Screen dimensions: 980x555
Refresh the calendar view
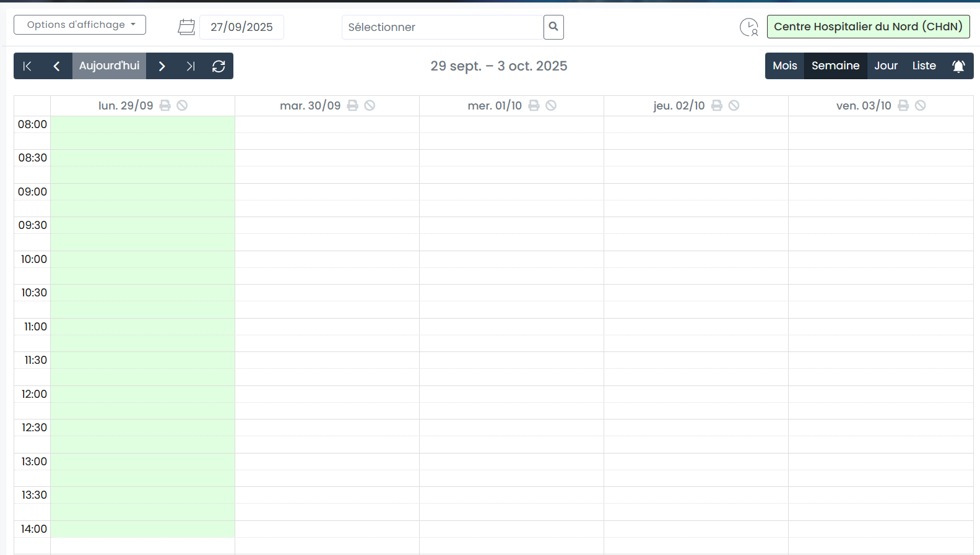coord(219,66)
